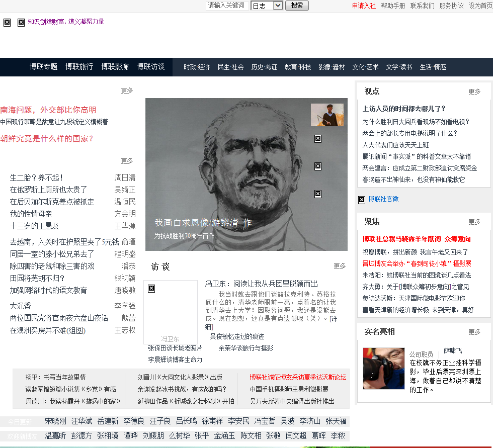This screenshot has width=493, height=448.
Task: Open 李晨辉谈博客生命力 interview
Action: point(175,360)
